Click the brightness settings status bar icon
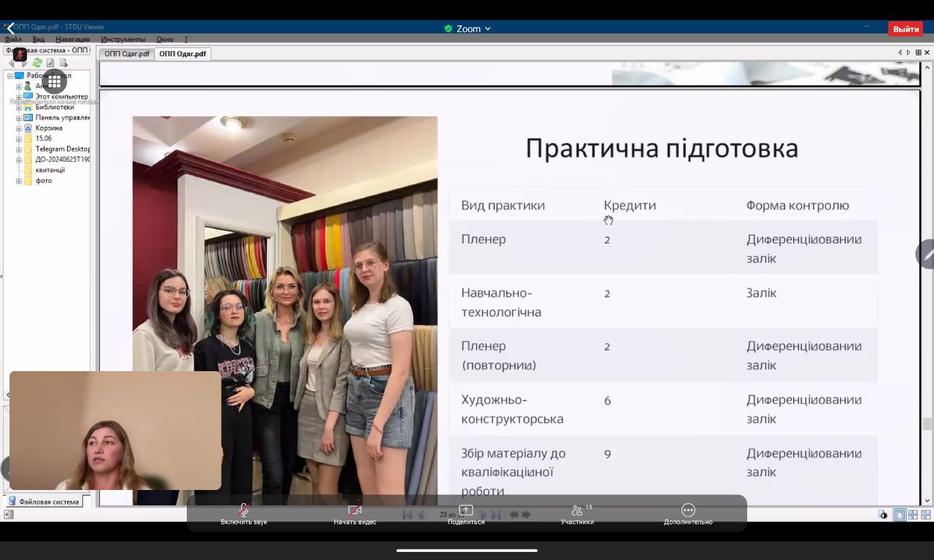This screenshot has width=934, height=560. click(884, 515)
